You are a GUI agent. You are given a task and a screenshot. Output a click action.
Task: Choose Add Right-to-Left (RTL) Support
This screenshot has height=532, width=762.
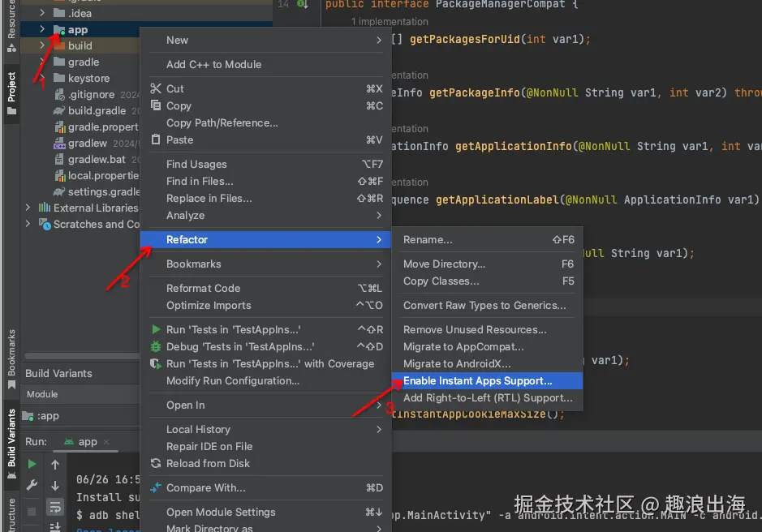click(487, 397)
